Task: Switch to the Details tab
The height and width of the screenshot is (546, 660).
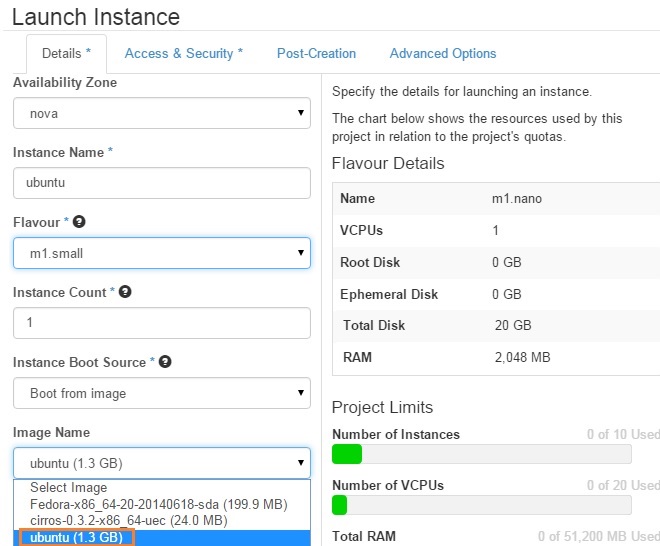Action: click(x=67, y=53)
